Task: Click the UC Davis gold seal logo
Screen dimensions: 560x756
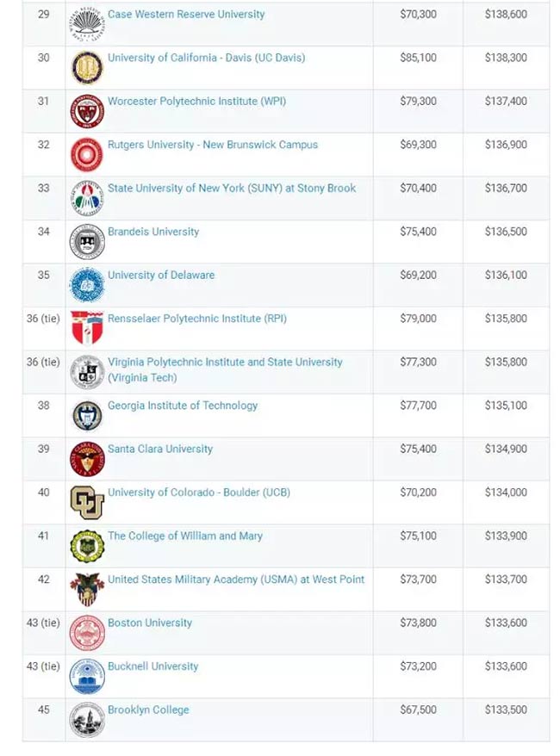Action: coord(87,67)
